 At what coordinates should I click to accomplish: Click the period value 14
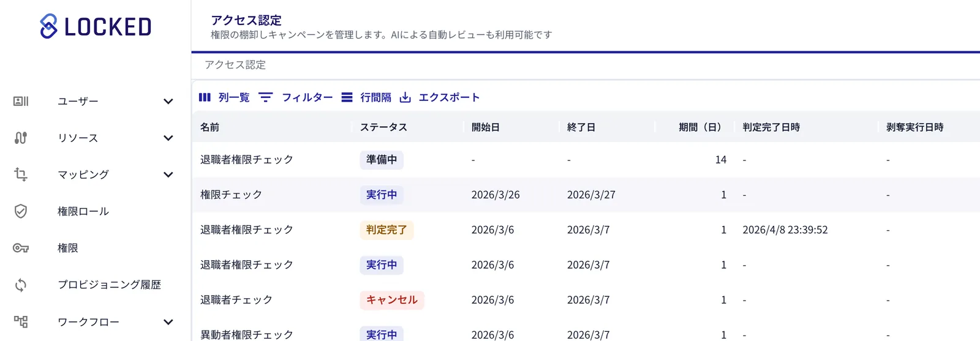(721, 160)
